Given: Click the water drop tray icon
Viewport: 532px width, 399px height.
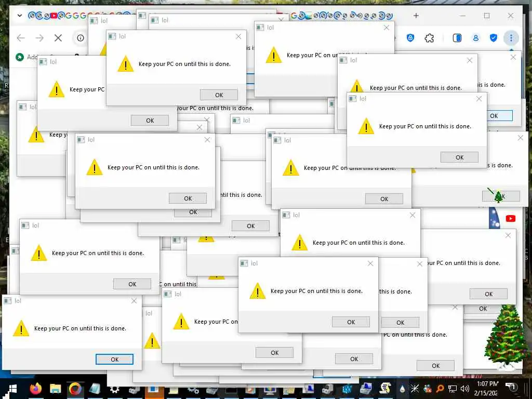Looking at the screenshot, I should tap(402, 389).
